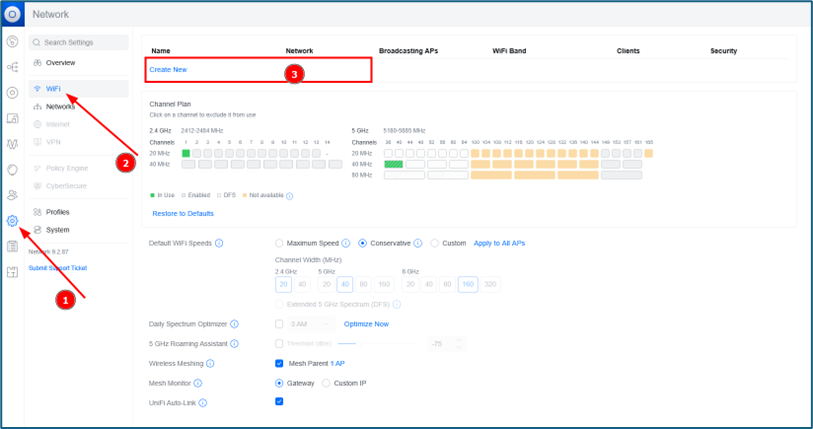Click the info icon next to UniFi Auto-Link
The height and width of the screenshot is (429, 813).
pos(203,402)
